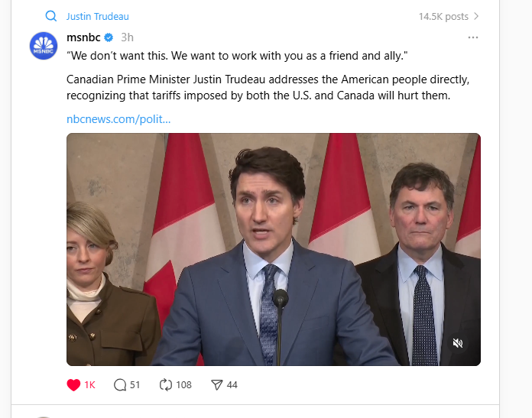Screen dimensions: 532x418
Task: Share the post via paper-plane icon
Action: [216, 384]
